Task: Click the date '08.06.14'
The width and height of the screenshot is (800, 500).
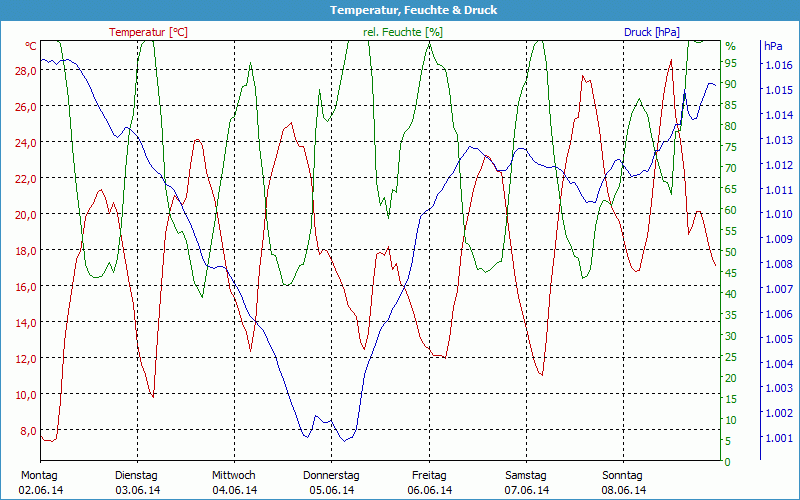Action: click(623, 490)
